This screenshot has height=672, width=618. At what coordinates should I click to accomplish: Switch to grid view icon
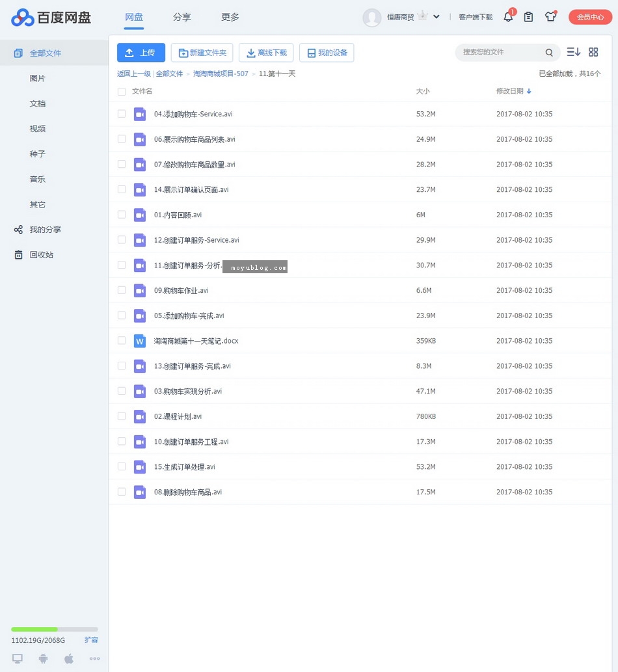[x=593, y=52]
